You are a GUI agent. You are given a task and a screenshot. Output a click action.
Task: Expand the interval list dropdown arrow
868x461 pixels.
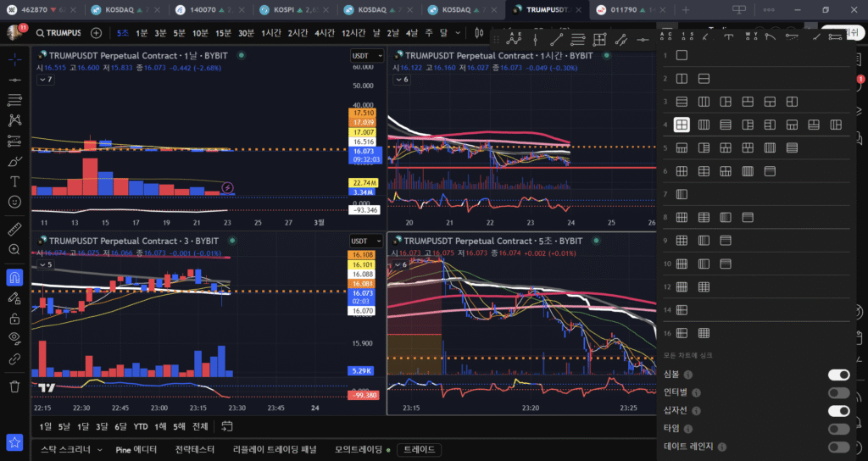[x=458, y=33]
